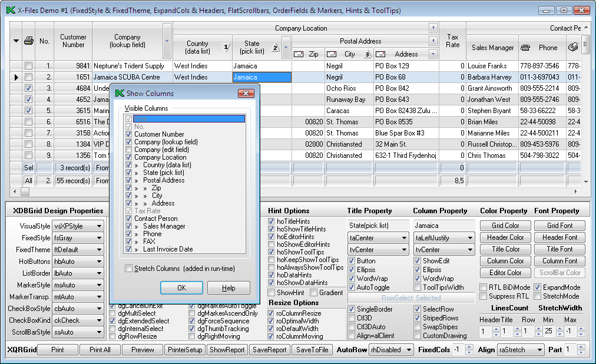Click sort marker 2 in State header
This screenshot has width=596, height=364.
point(275,48)
